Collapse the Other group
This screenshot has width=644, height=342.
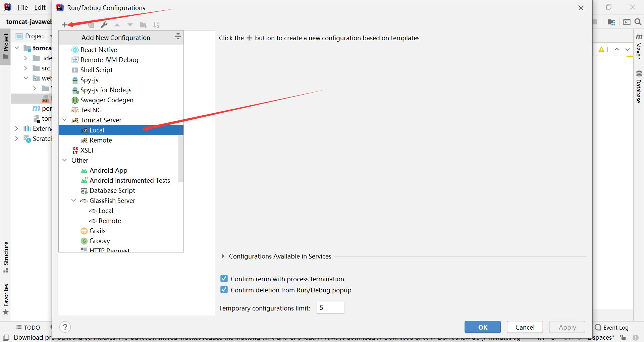coord(65,160)
